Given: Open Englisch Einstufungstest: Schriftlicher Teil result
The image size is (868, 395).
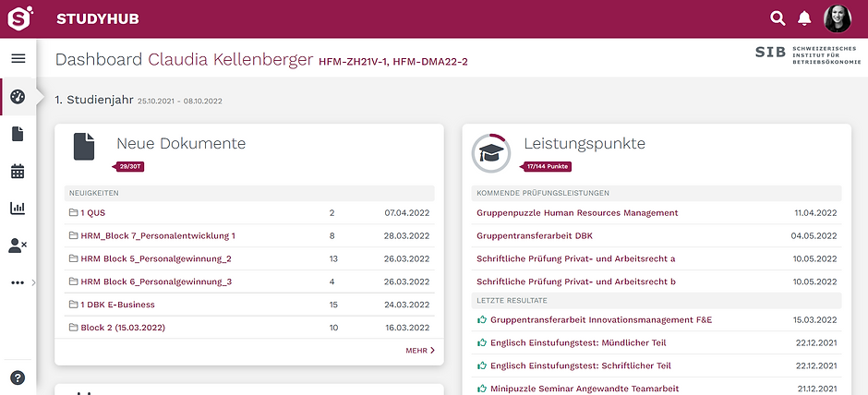Looking at the screenshot, I should point(581,365).
